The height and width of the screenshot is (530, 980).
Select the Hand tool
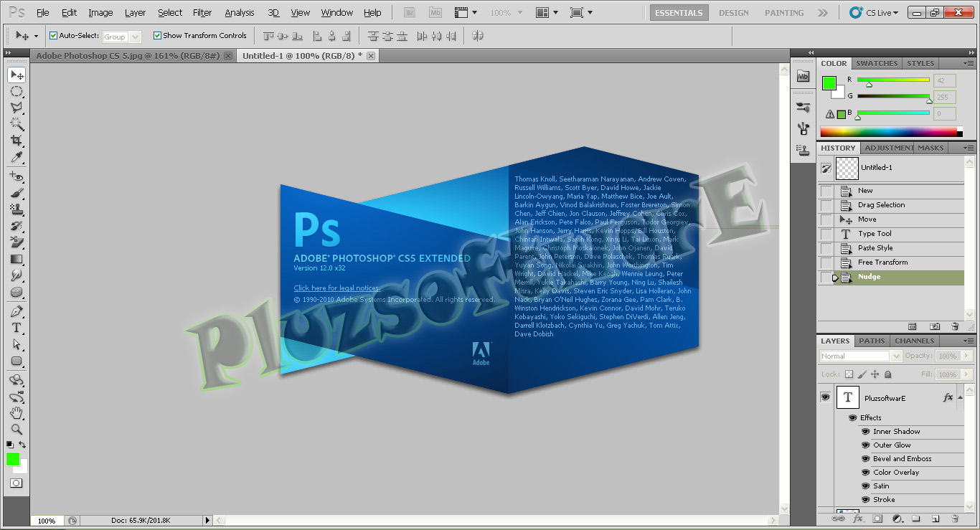pyautogui.click(x=17, y=413)
